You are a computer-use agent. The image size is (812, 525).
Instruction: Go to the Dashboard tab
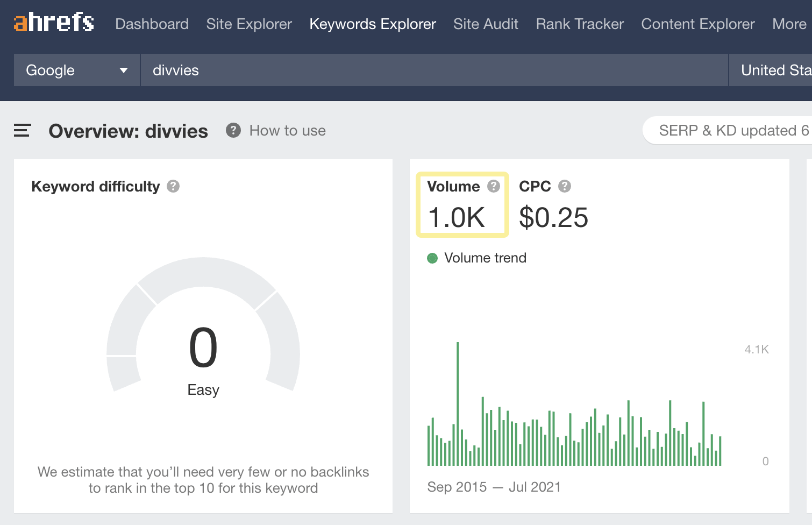point(152,24)
